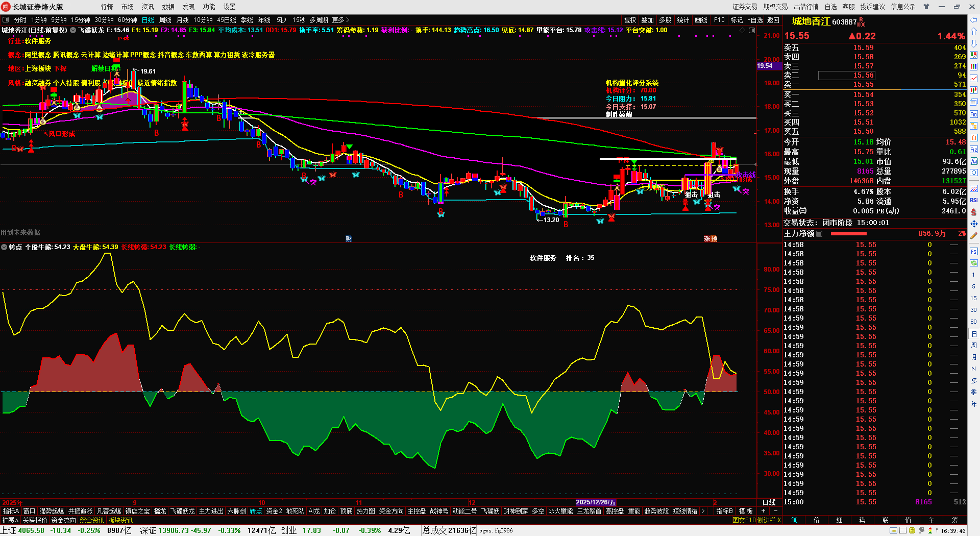Click the panel layout icon atop main chart

[x=752, y=31]
